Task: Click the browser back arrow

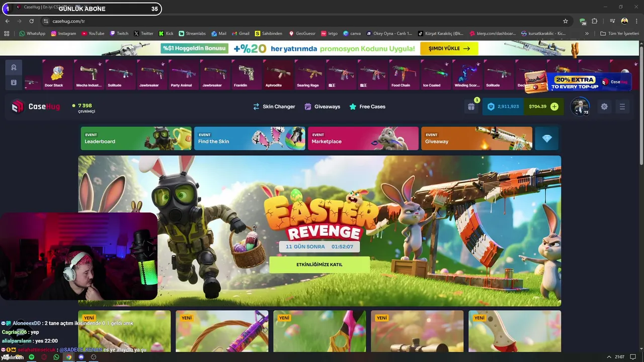Action: 7,21
